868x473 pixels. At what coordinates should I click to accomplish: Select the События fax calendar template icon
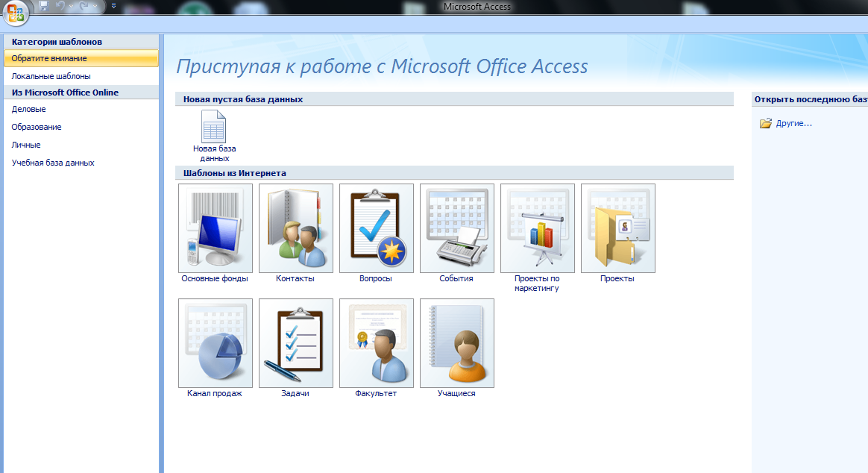pos(456,228)
